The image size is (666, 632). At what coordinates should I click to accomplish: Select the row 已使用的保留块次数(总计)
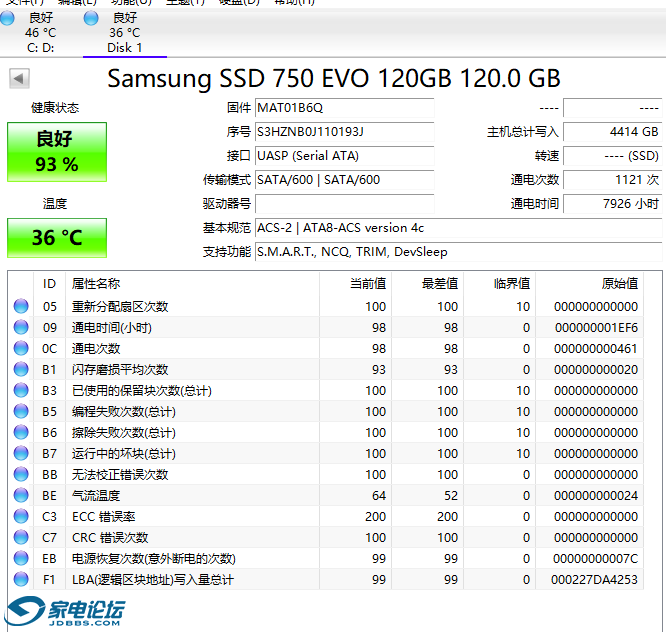click(326, 390)
